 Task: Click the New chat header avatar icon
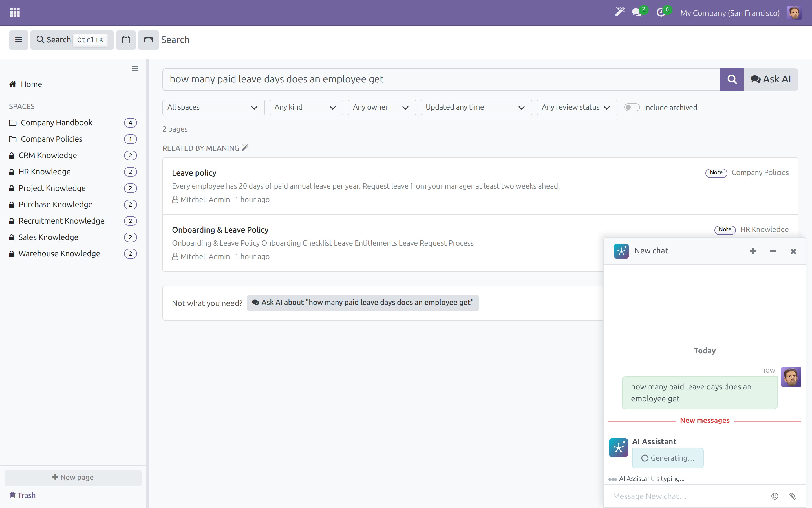pyautogui.click(x=621, y=251)
